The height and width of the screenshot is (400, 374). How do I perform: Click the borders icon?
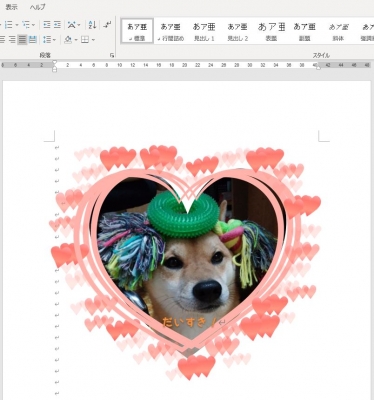tap(85, 40)
